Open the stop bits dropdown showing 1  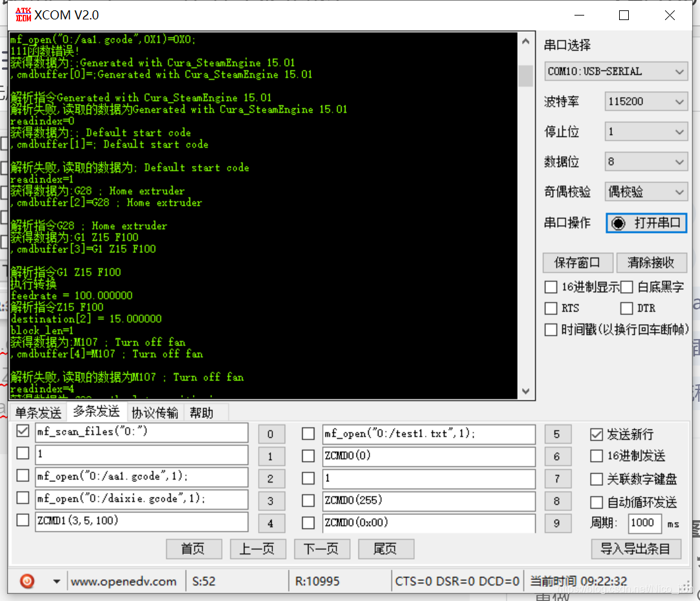(x=646, y=132)
